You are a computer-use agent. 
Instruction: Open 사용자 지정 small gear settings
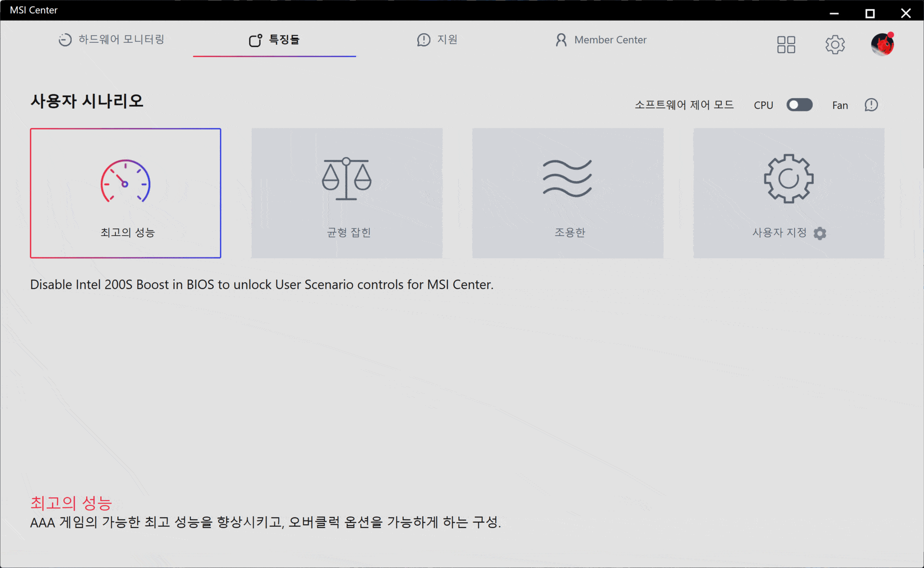820,233
